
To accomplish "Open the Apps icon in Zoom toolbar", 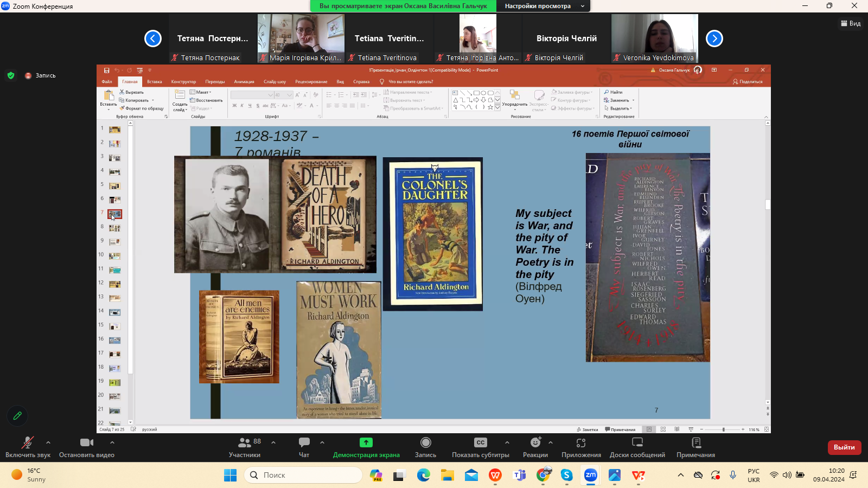I will 581,443.
